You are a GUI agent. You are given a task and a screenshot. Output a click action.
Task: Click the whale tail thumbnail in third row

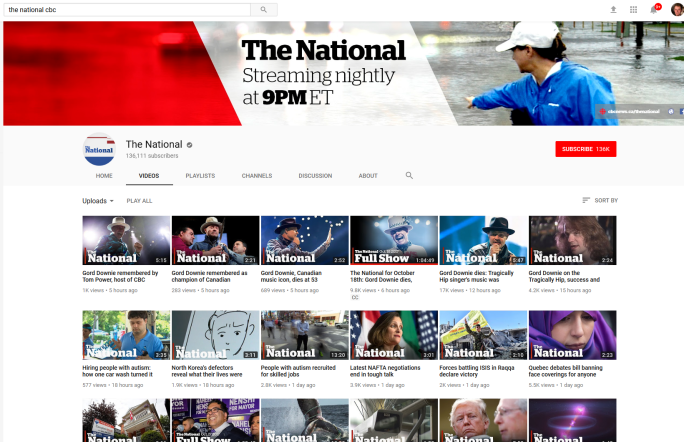(304, 420)
